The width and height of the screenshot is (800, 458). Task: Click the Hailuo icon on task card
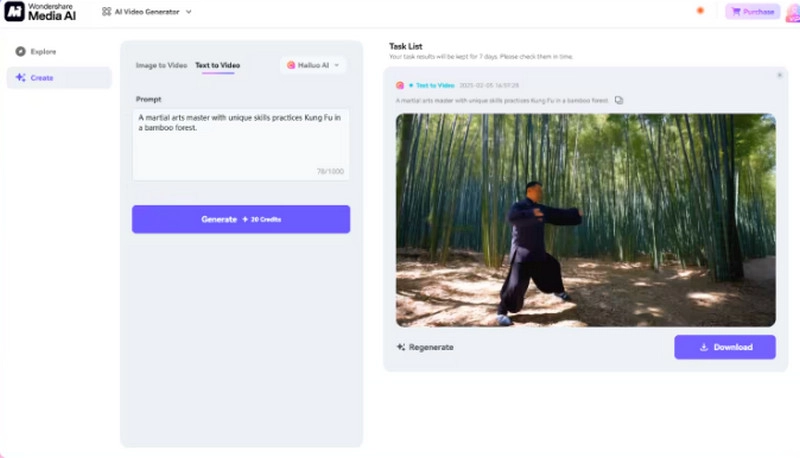[400, 86]
